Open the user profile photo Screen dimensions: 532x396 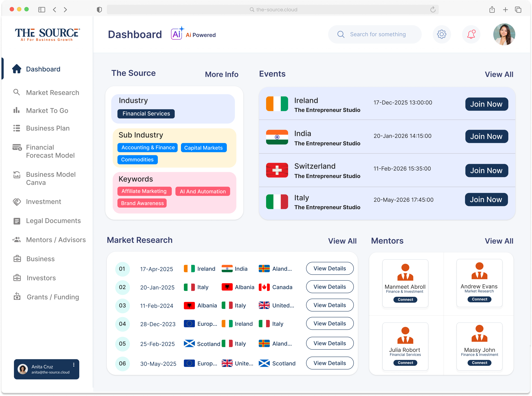(504, 34)
